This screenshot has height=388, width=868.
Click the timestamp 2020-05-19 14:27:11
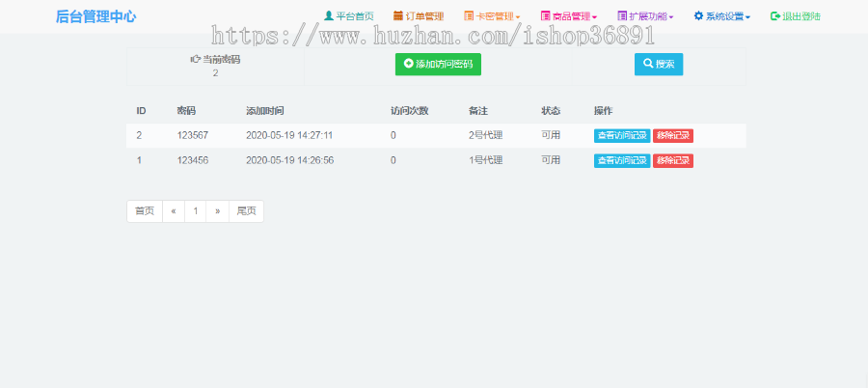(x=289, y=135)
